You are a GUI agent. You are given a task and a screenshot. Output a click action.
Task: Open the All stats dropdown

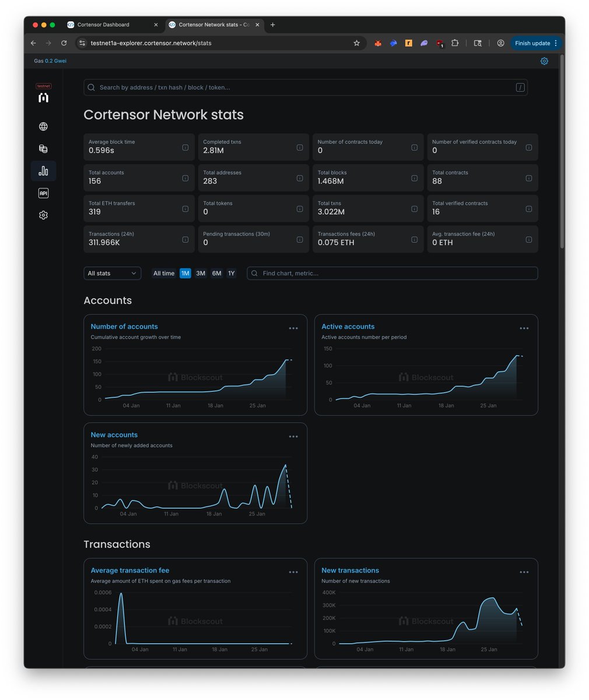point(112,273)
